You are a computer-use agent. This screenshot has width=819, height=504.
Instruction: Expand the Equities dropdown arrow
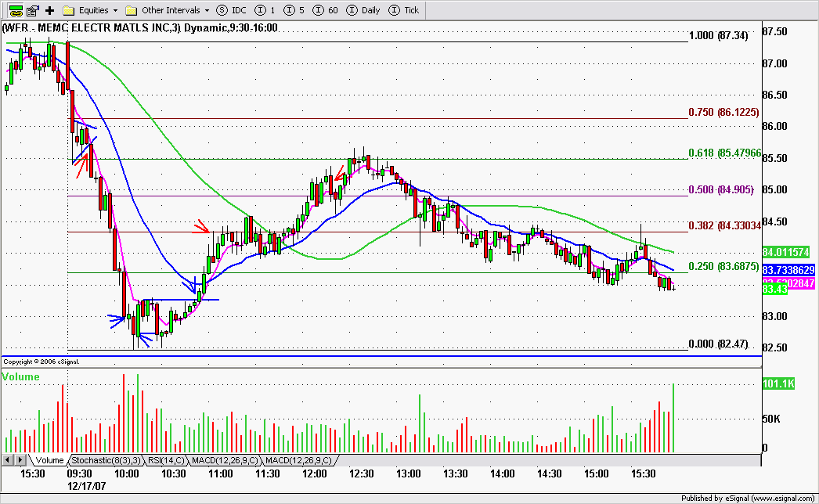click(x=115, y=10)
